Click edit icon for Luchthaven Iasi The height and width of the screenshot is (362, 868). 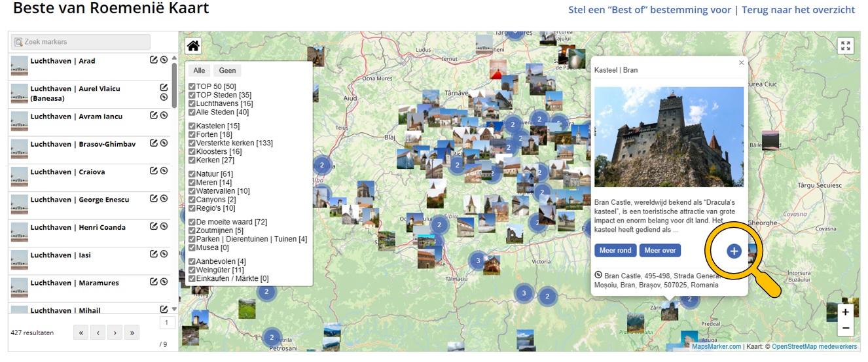tap(154, 254)
